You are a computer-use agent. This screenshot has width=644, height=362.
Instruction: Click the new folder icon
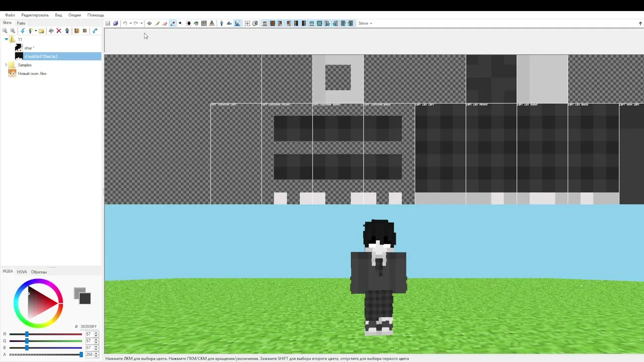(41, 31)
